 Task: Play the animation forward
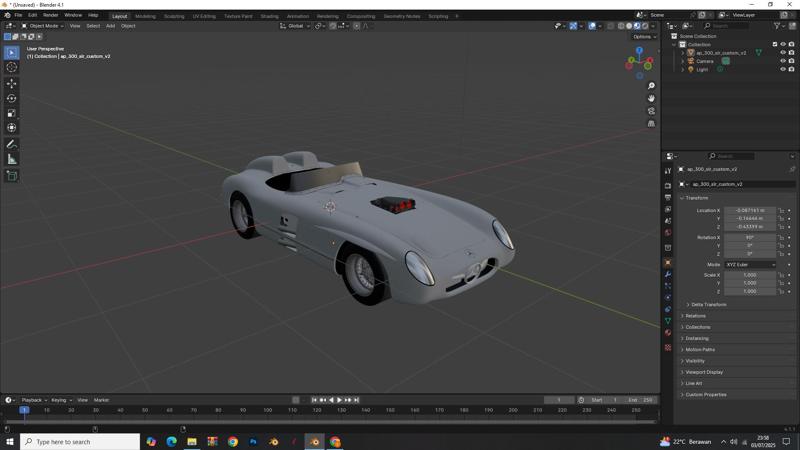click(339, 400)
